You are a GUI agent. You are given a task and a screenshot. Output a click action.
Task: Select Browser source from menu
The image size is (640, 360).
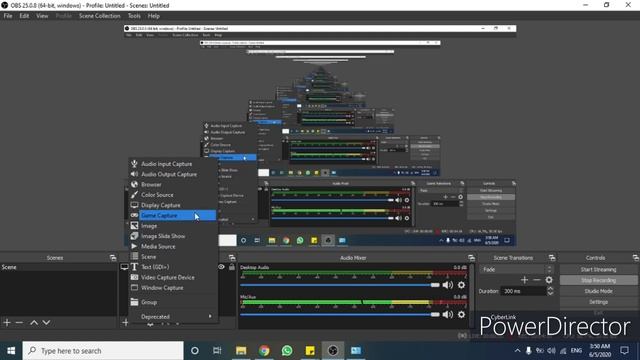tap(173, 184)
